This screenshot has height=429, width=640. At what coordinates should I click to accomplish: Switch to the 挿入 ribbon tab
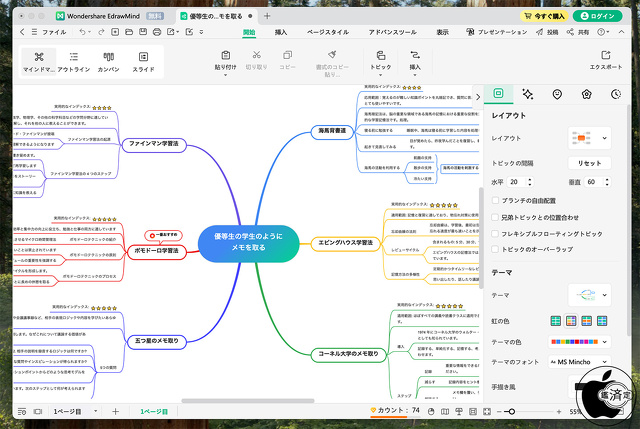tap(281, 33)
